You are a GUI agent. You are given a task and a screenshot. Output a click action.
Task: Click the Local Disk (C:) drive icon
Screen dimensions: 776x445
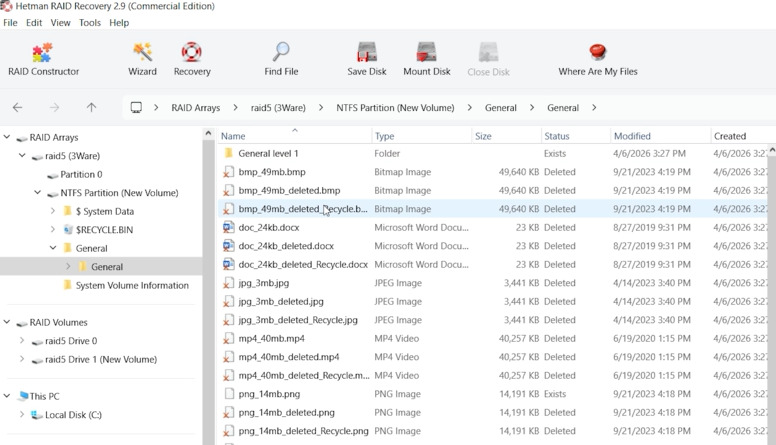click(x=37, y=415)
